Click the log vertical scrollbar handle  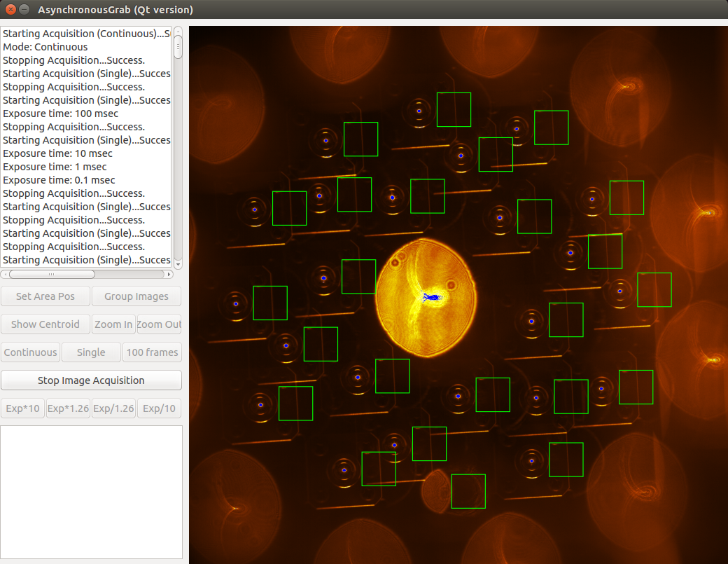click(x=178, y=47)
